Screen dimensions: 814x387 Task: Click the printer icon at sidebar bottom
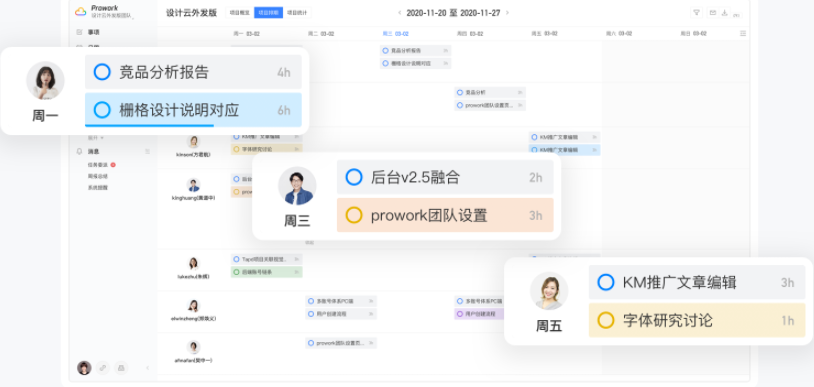point(121,368)
